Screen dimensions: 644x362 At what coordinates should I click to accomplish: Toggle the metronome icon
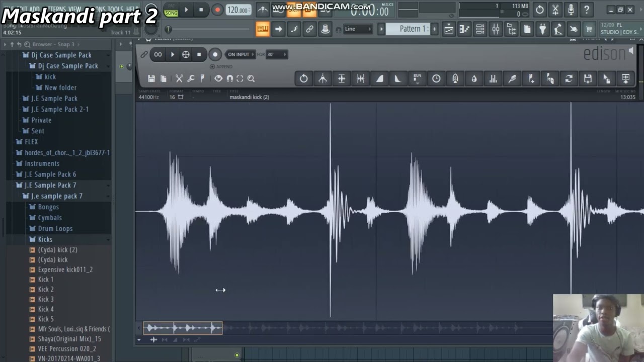tap(262, 10)
